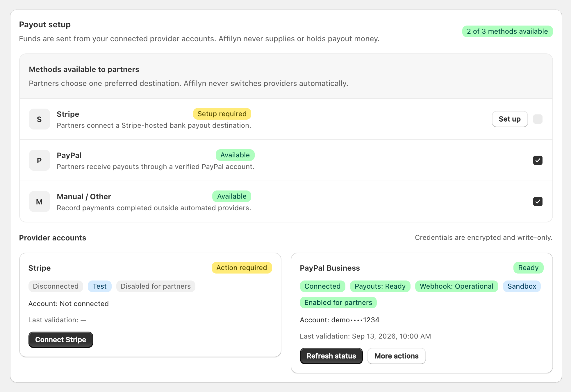
Task: Uncheck the PayPal method checkbox
Action: [x=538, y=160]
